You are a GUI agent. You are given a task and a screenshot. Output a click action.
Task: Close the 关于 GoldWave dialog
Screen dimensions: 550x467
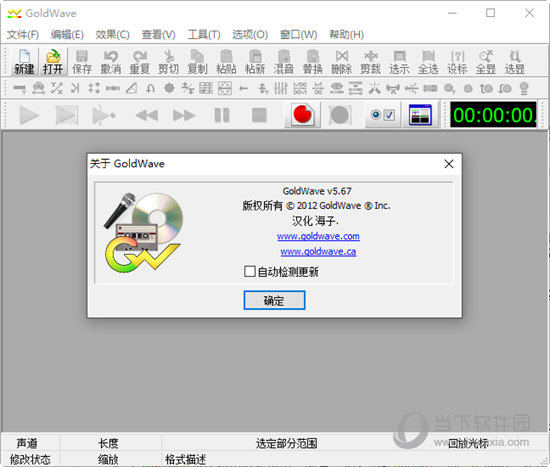(449, 164)
